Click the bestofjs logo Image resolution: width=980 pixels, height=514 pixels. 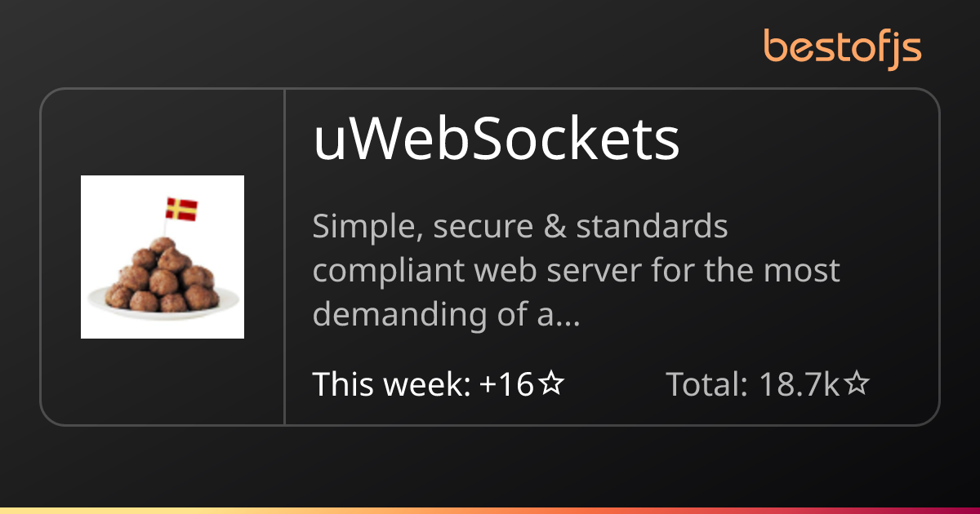(842, 47)
